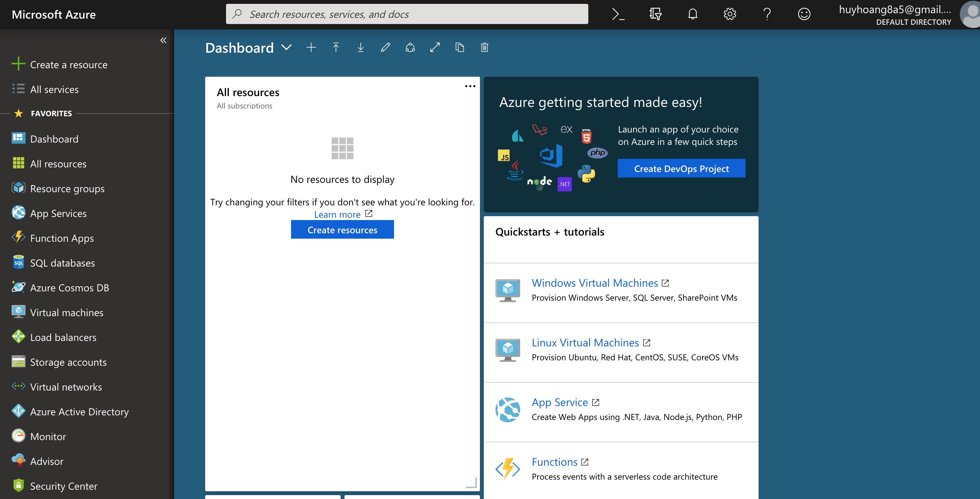This screenshot has height=499, width=980.
Task: Click the upload dashboard icon
Action: (336, 48)
